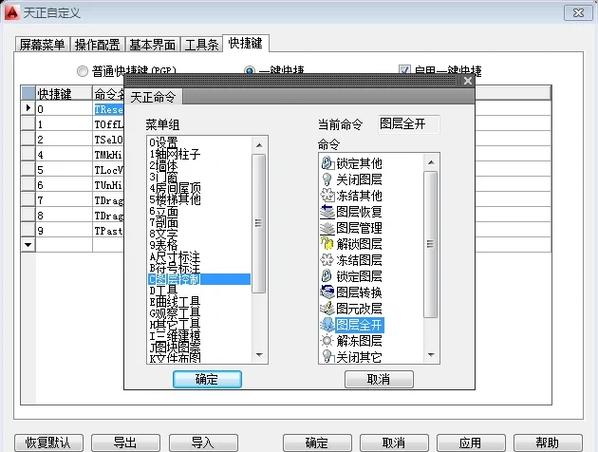
Task: Select row header of shortcut key 0
Action: pyautogui.click(x=28, y=108)
